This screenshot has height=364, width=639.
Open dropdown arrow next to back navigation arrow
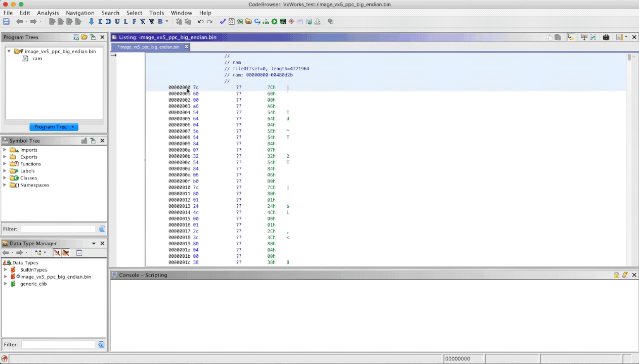click(x=26, y=22)
